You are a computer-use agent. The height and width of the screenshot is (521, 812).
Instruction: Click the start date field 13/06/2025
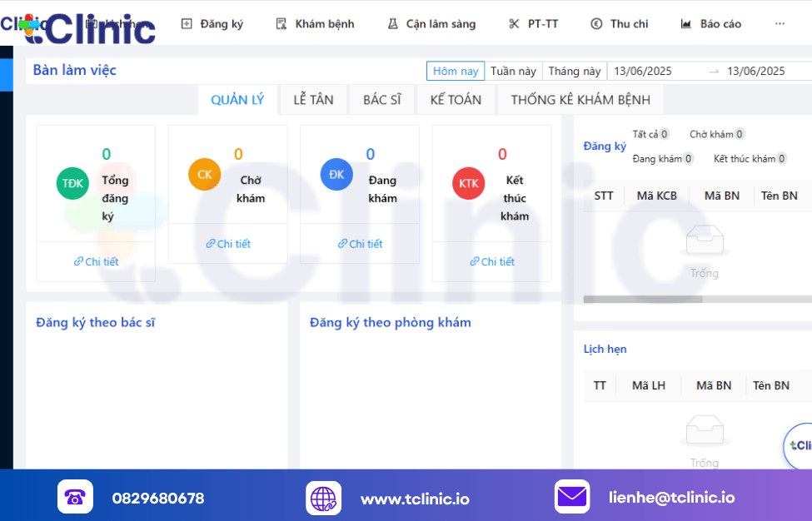point(643,71)
